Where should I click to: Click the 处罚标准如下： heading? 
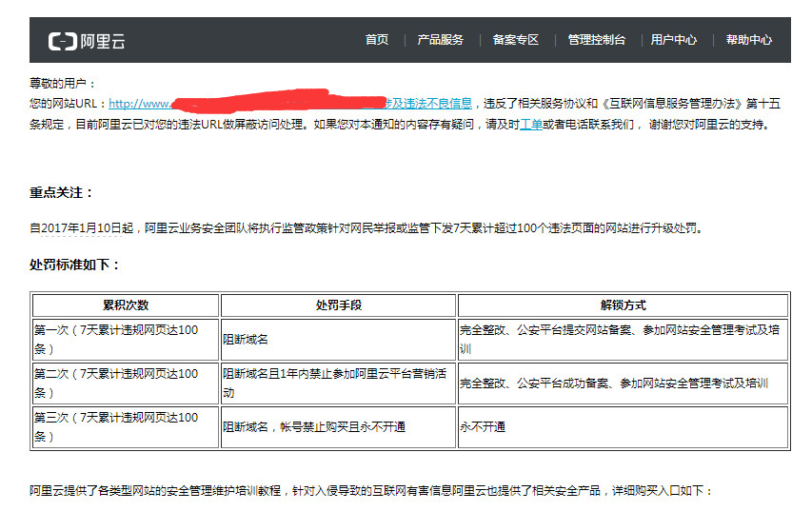[75, 265]
